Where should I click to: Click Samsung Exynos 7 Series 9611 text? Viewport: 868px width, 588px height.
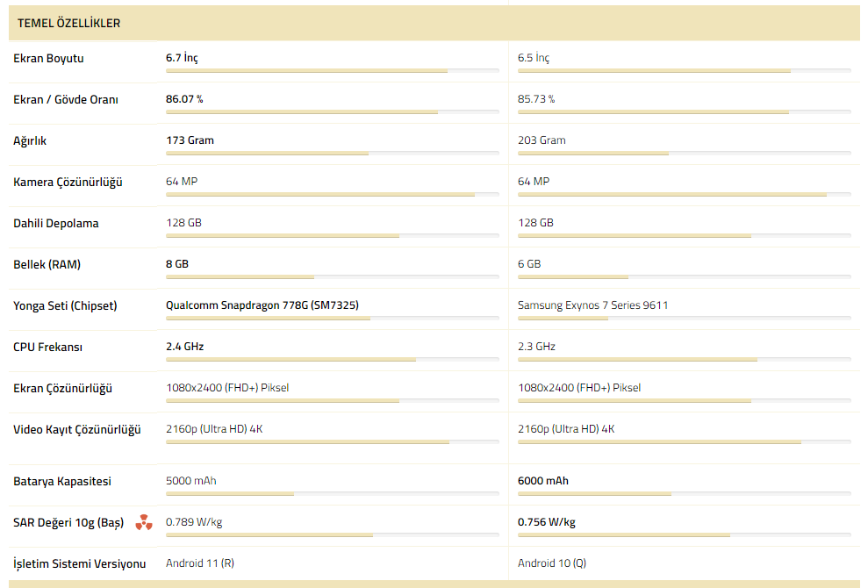(x=593, y=305)
